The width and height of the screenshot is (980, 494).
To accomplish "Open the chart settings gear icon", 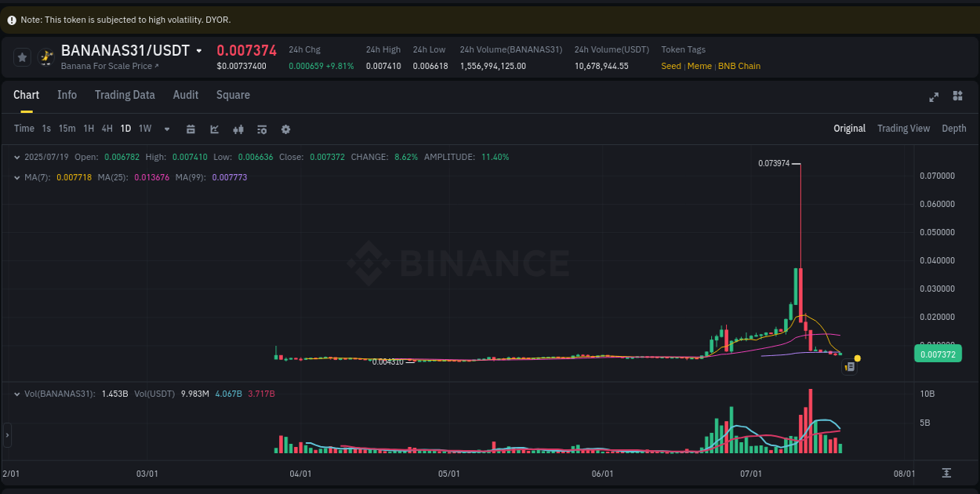I will pyautogui.click(x=285, y=128).
